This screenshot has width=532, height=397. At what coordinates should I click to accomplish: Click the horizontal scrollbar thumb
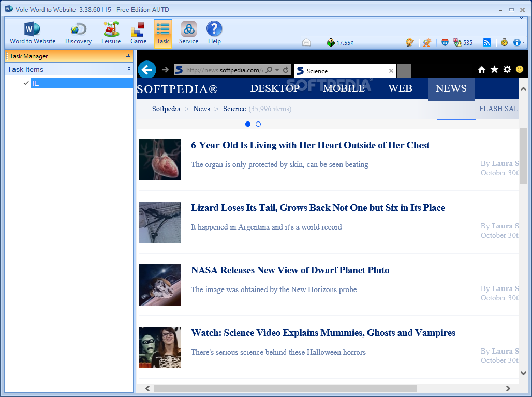click(285, 389)
